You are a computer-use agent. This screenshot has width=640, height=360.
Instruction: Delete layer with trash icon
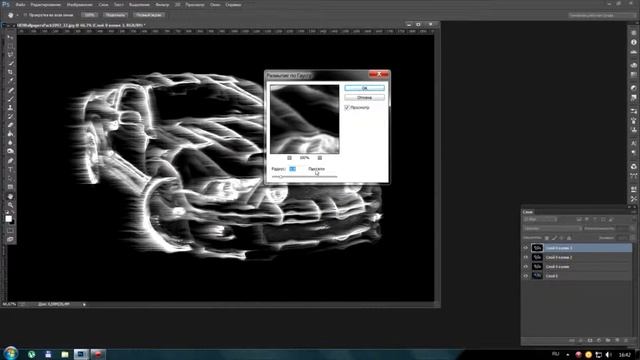[626, 340]
